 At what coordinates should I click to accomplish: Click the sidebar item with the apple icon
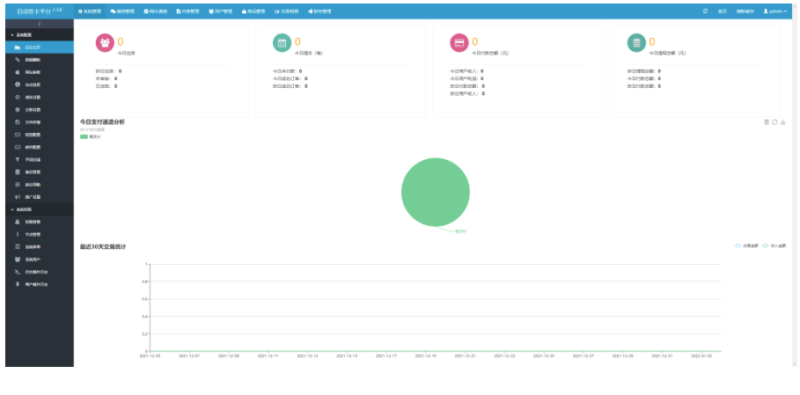[39, 72]
